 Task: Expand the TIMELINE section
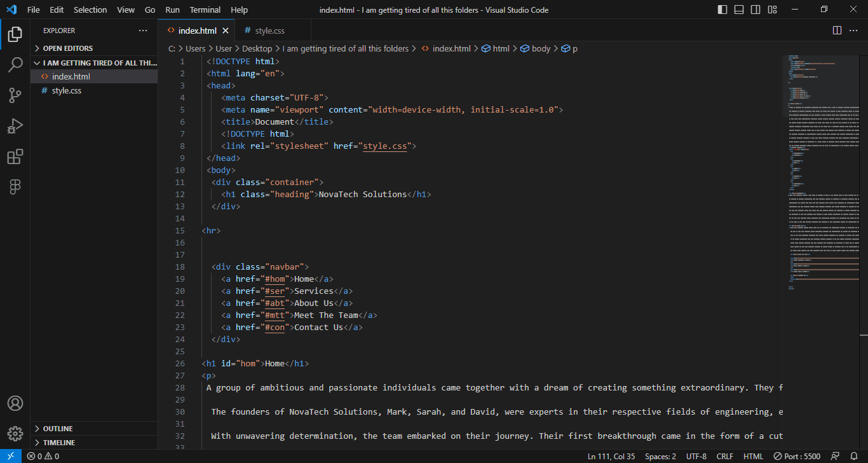[94, 443]
